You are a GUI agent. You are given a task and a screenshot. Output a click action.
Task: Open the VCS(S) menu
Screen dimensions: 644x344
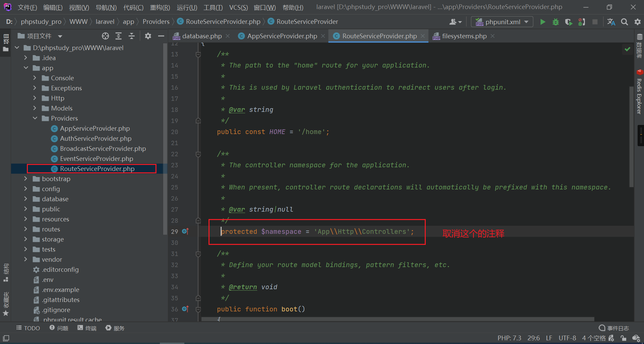click(x=238, y=7)
